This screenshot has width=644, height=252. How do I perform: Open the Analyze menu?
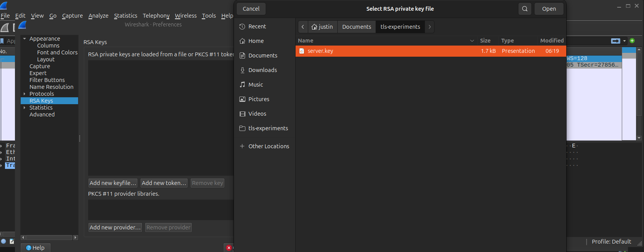click(x=98, y=16)
